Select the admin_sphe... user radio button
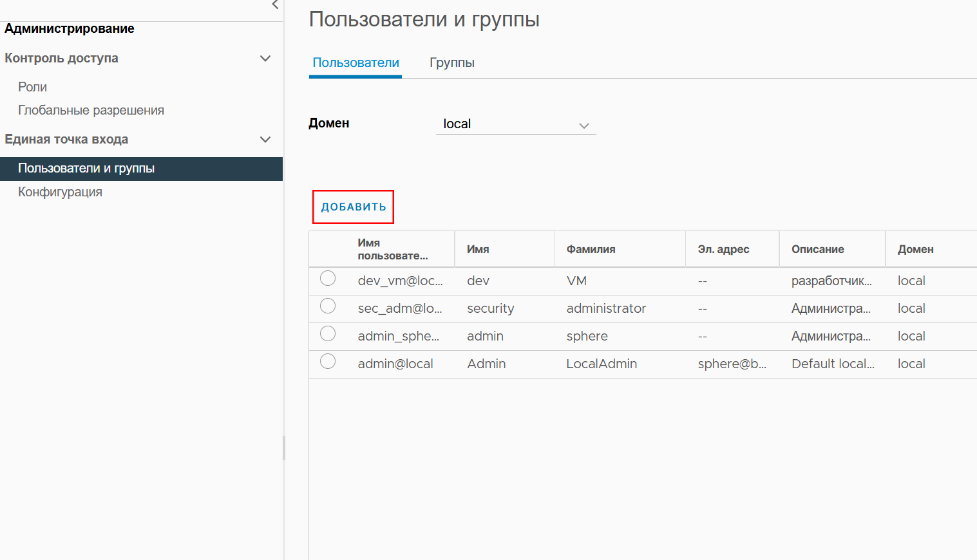 (x=328, y=333)
